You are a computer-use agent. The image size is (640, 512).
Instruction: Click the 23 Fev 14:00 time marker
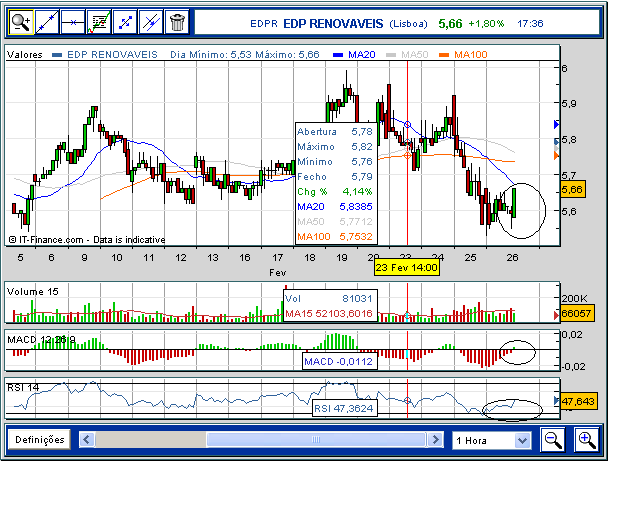point(407,268)
